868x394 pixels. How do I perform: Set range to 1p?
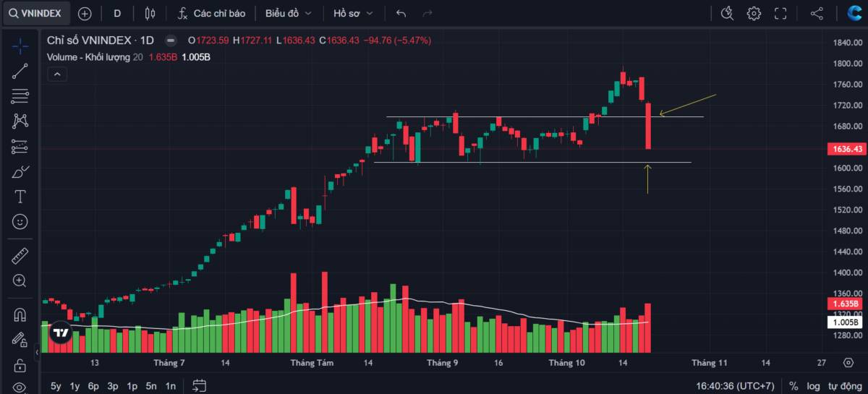[132, 386]
